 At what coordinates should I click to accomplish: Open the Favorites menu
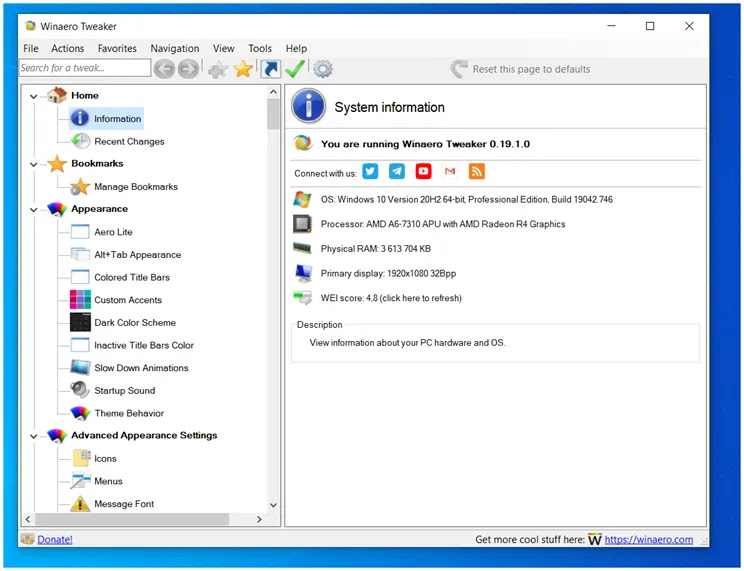point(117,48)
